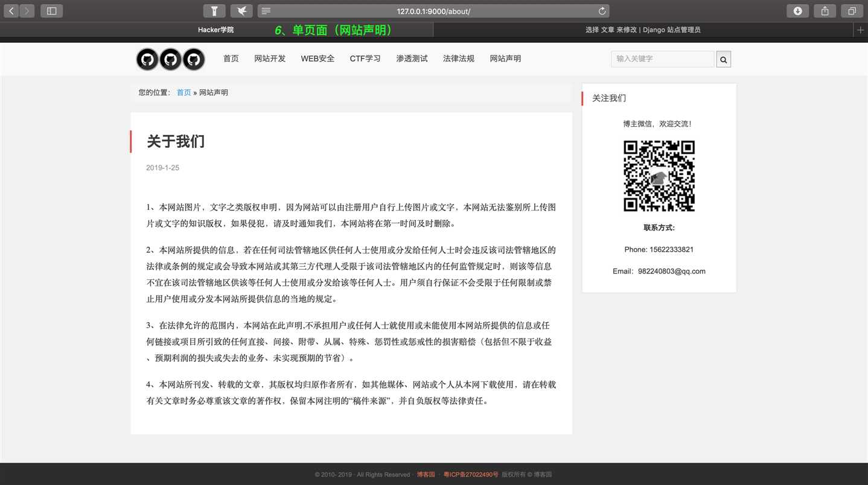Click the 您的位置: breadcrumb label

[x=155, y=92]
